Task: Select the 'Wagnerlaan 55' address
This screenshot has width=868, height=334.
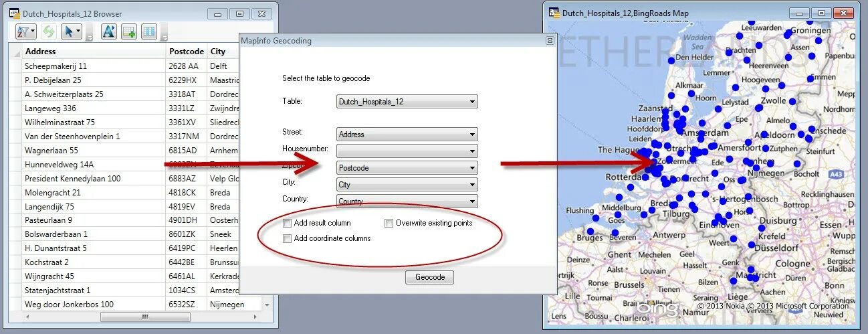Action: pyautogui.click(x=94, y=151)
